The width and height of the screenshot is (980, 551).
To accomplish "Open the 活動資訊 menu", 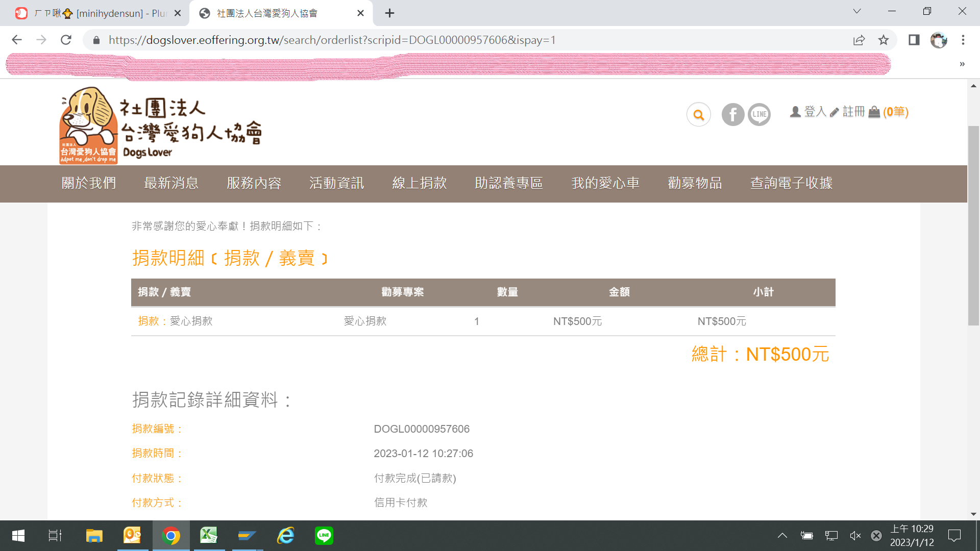I will pos(337,183).
